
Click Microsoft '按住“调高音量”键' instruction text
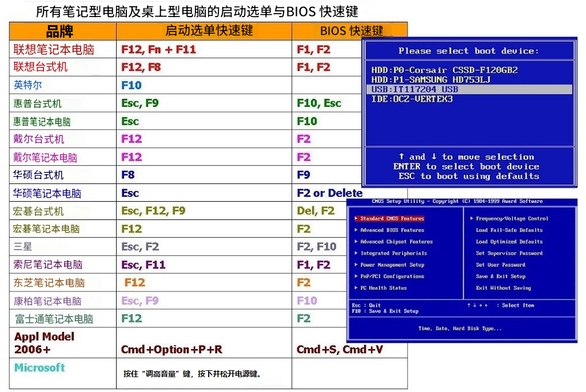[x=192, y=374]
